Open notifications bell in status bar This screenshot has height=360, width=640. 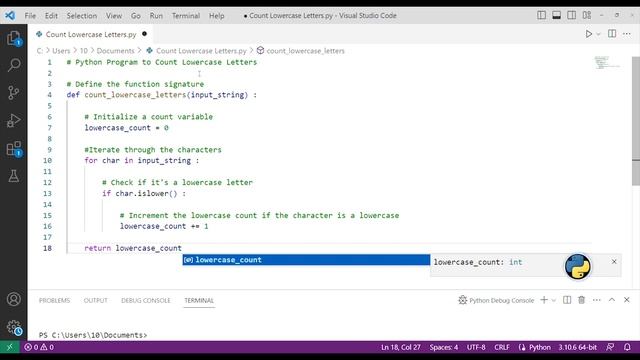(x=627, y=347)
